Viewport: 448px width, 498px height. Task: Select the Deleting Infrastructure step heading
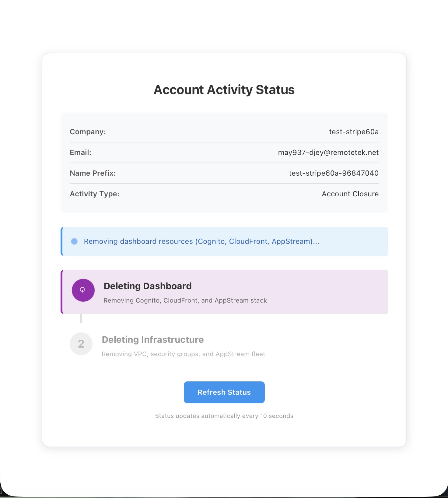(153, 340)
